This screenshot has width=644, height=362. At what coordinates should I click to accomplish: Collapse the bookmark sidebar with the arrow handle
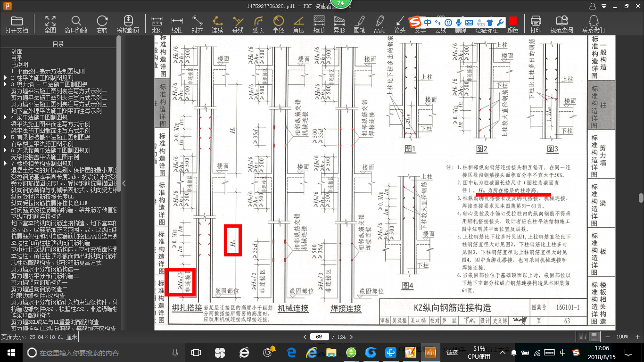[124, 183]
